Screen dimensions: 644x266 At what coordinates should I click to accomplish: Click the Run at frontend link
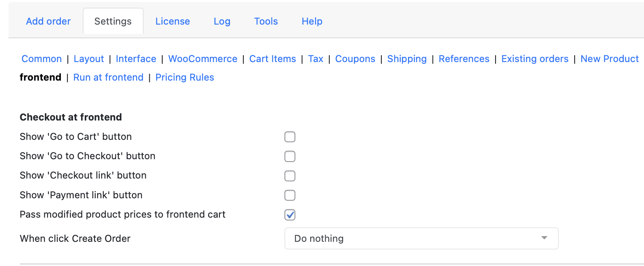108,77
